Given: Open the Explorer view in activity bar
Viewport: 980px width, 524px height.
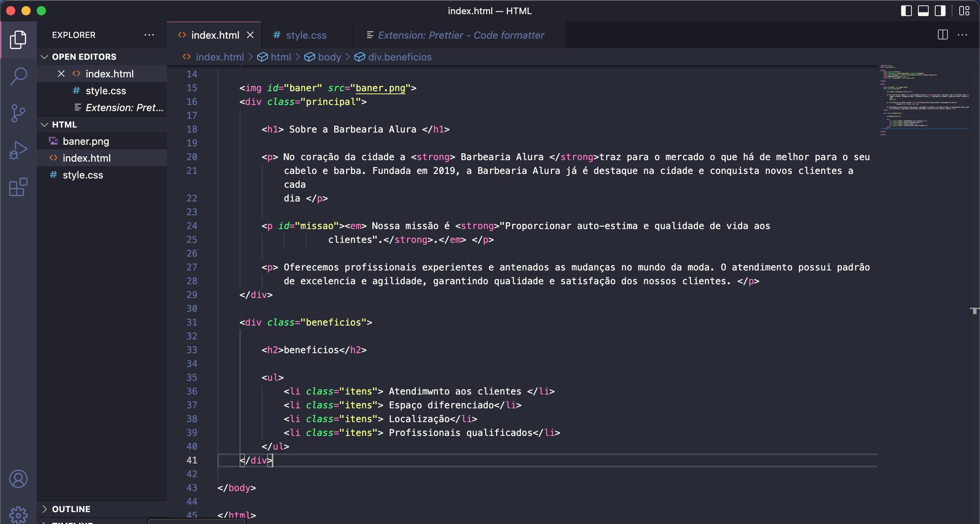Looking at the screenshot, I should pyautogui.click(x=18, y=40).
